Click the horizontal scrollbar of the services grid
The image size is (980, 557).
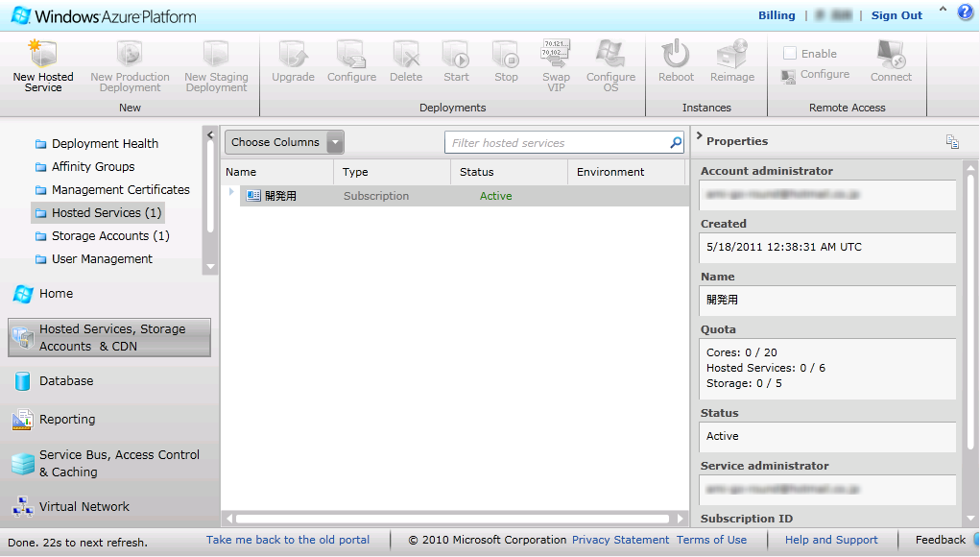coord(452,519)
